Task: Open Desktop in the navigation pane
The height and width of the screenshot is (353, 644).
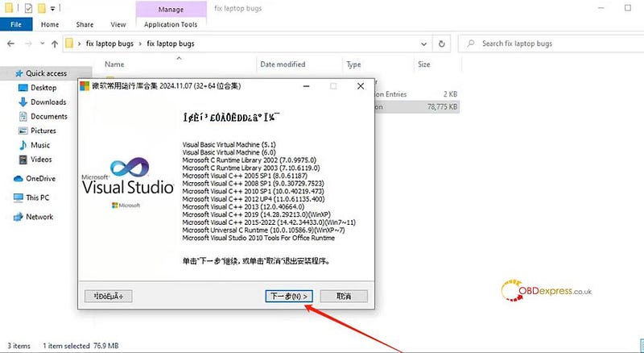Action: click(x=43, y=88)
